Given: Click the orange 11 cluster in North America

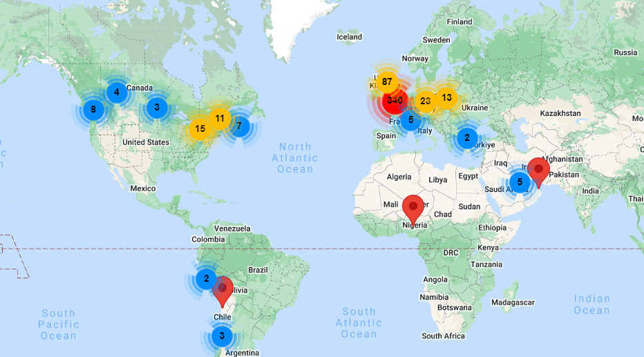Looking at the screenshot, I should click(220, 118).
